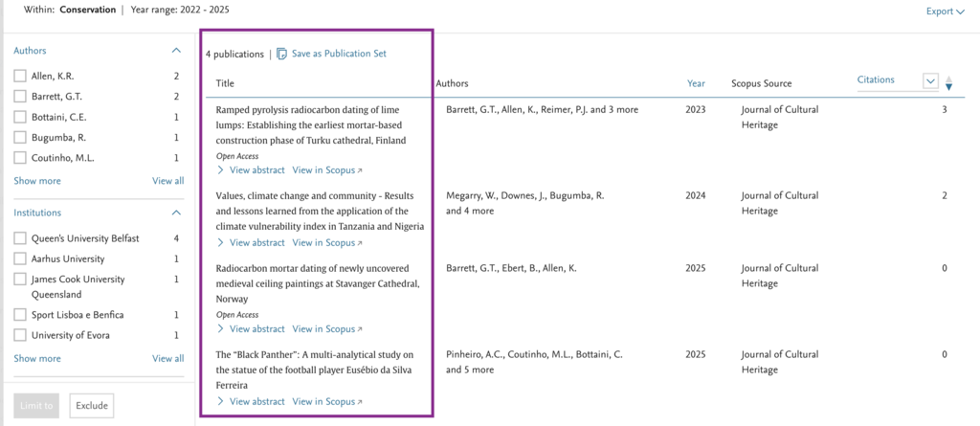The width and height of the screenshot is (980, 426).
Task: Collapse the Institutions filter section
Action: [176, 213]
